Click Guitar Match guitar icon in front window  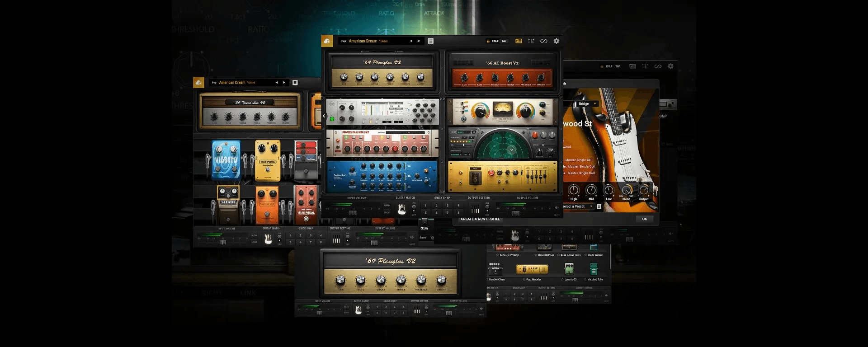[x=401, y=209]
